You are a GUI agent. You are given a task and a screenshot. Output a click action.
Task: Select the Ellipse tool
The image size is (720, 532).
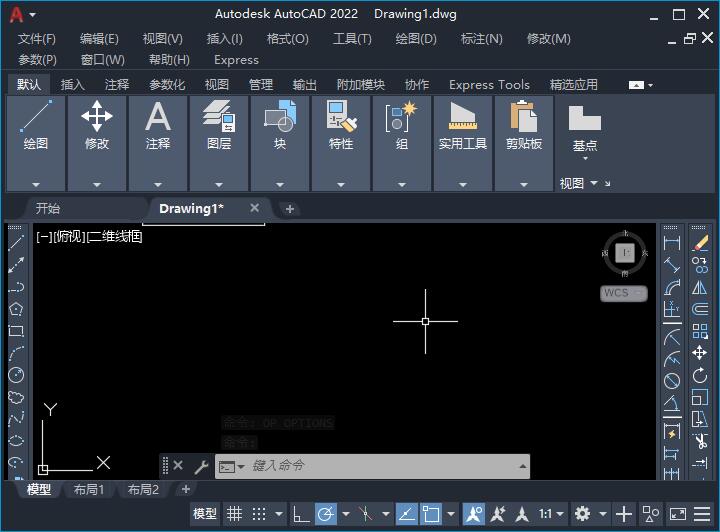(16, 441)
